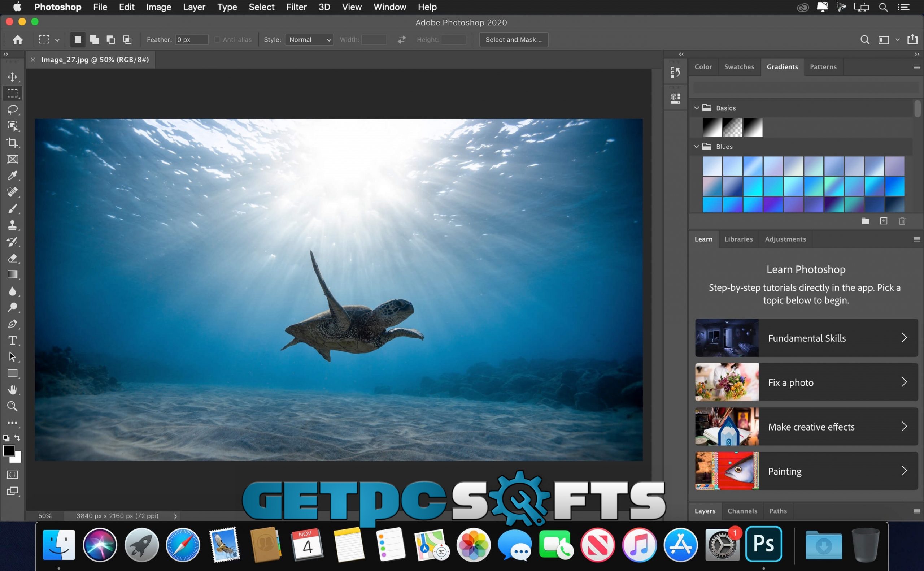This screenshot has height=571, width=924.
Task: Open the Gradients panel flyout menu
Action: click(x=916, y=67)
